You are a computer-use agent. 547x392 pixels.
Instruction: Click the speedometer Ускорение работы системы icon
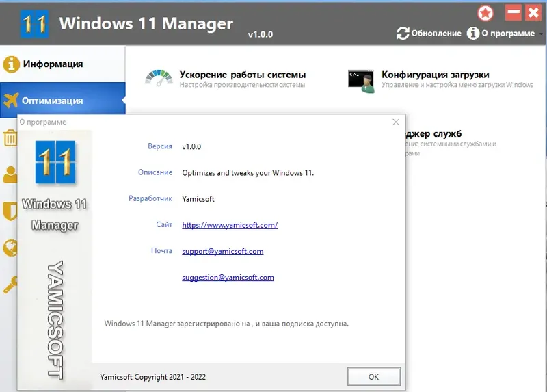tap(159, 78)
